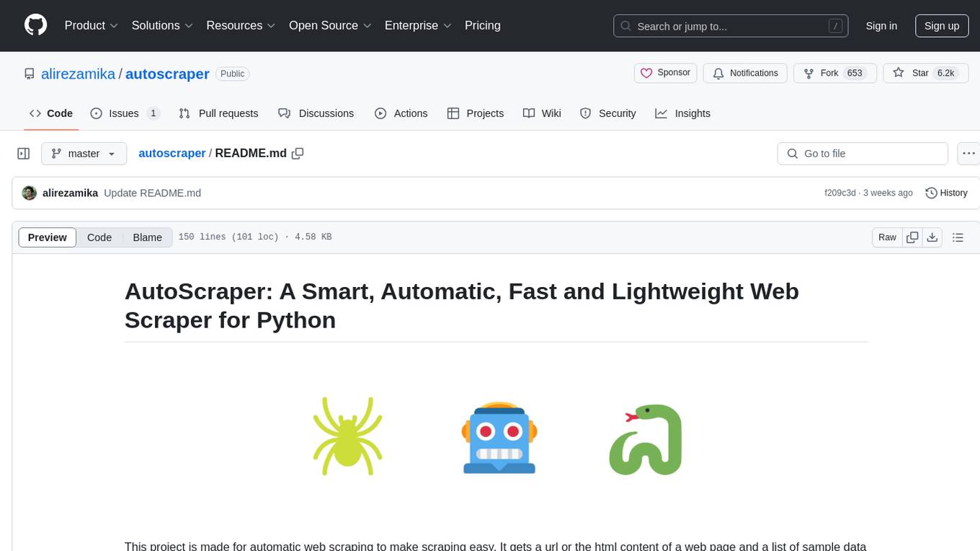Click the AutoScraper README heading
The height and width of the screenshot is (551, 980).
pos(462,305)
